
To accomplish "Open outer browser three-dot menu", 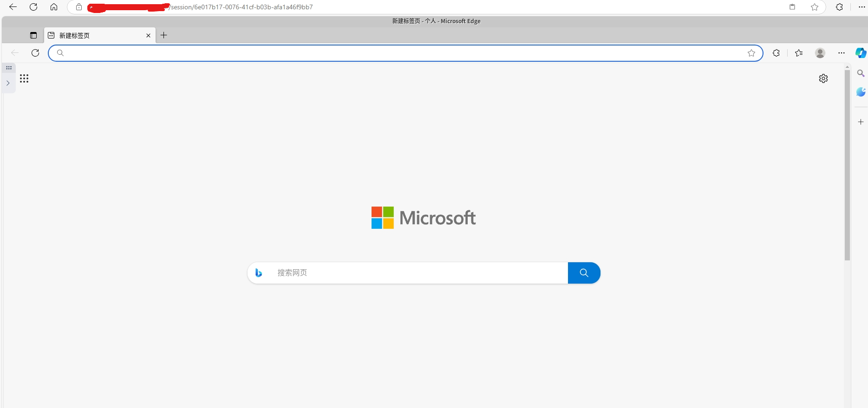I will pyautogui.click(x=861, y=7).
